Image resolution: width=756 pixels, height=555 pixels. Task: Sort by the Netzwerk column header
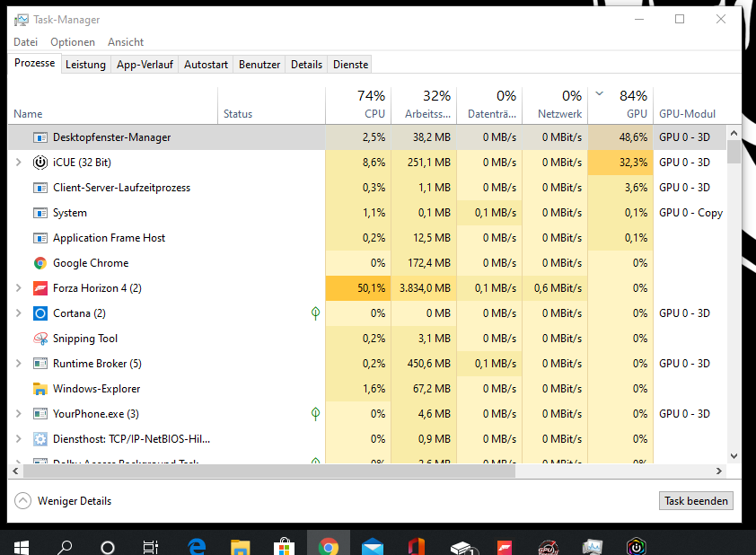click(555, 105)
